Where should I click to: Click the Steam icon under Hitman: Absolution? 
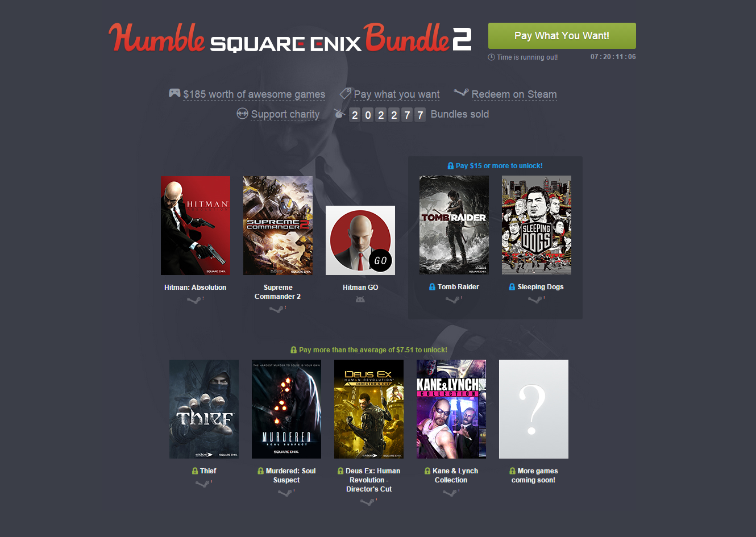coord(195,299)
